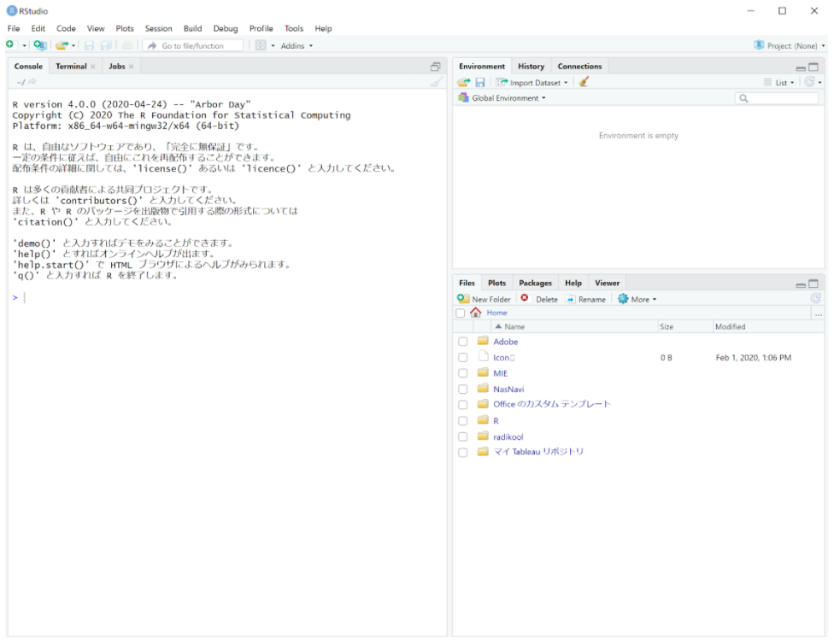Open the Session menu
This screenshot has height=644, width=834.
158,28
